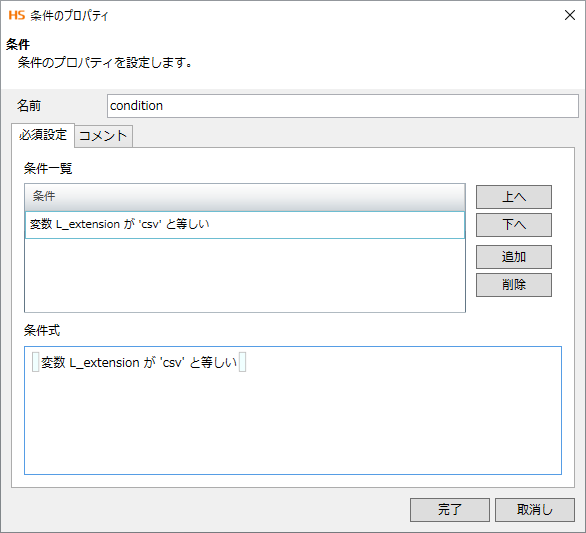Viewport: 586px width, 533px height.
Task: Close the 条件のプロパティ dialog
Action: click(570, 15)
